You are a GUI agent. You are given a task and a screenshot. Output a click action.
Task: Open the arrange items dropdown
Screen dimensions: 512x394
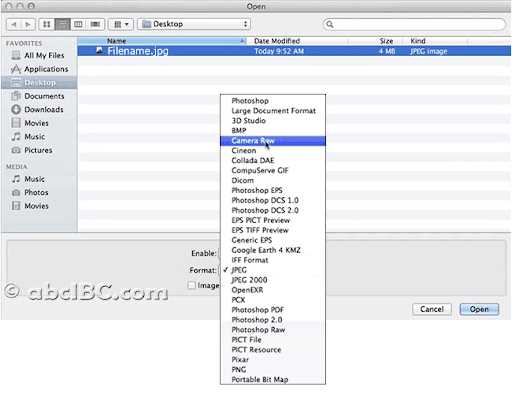pos(121,24)
